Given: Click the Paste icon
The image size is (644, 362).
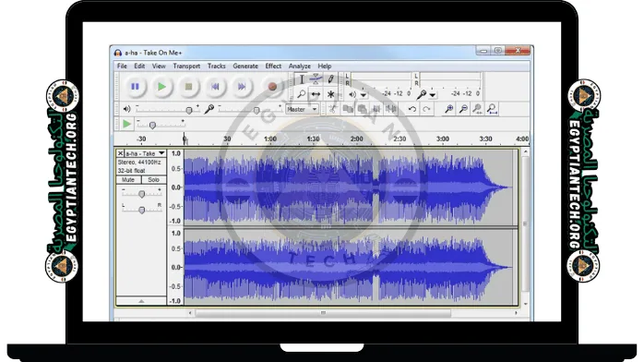Looking at the screenshot, I should coord(363,109).
